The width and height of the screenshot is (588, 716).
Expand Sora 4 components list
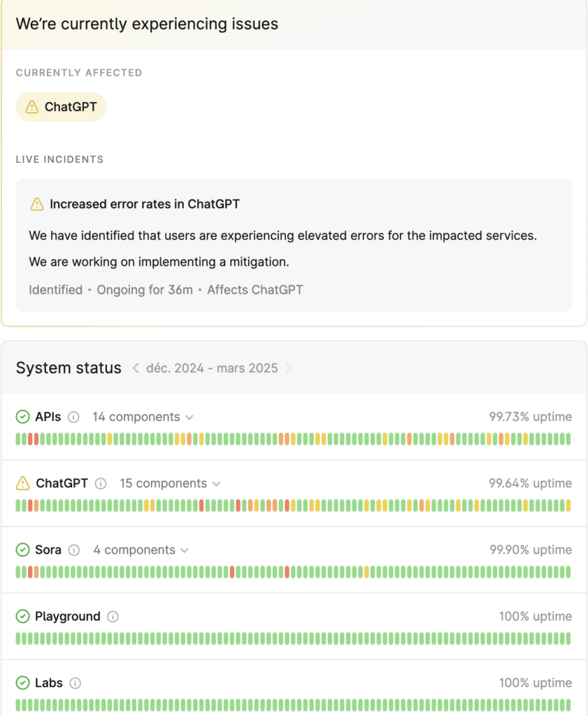[x=141, y=550]
